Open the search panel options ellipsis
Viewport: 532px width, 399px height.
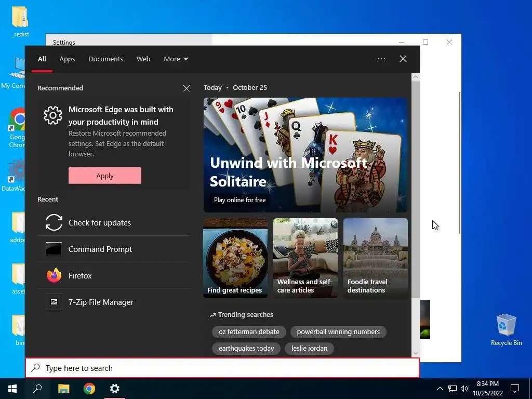click(x=381, y=59)
